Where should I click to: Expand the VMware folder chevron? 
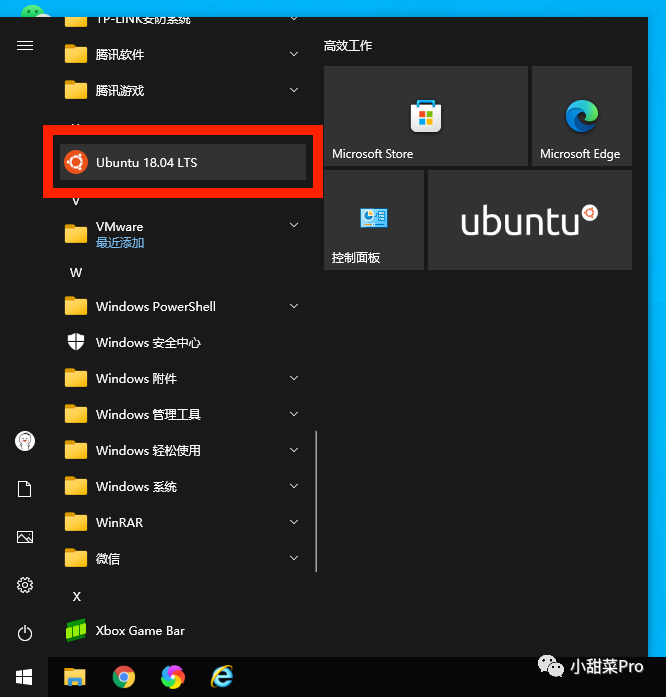pos(294,225)
